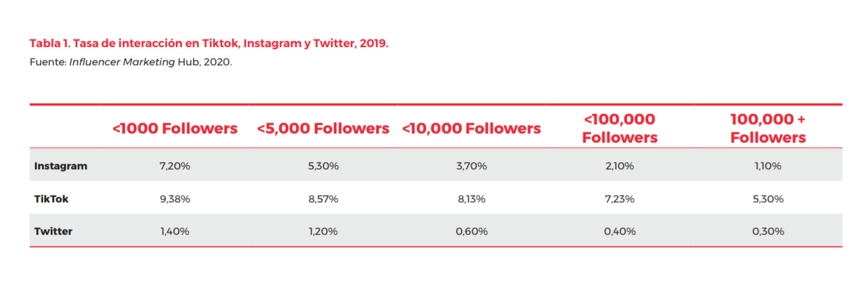Click the 7,20% cell in Instagram row
Viewport: 868px width, 281px height.
pos(175,166)
